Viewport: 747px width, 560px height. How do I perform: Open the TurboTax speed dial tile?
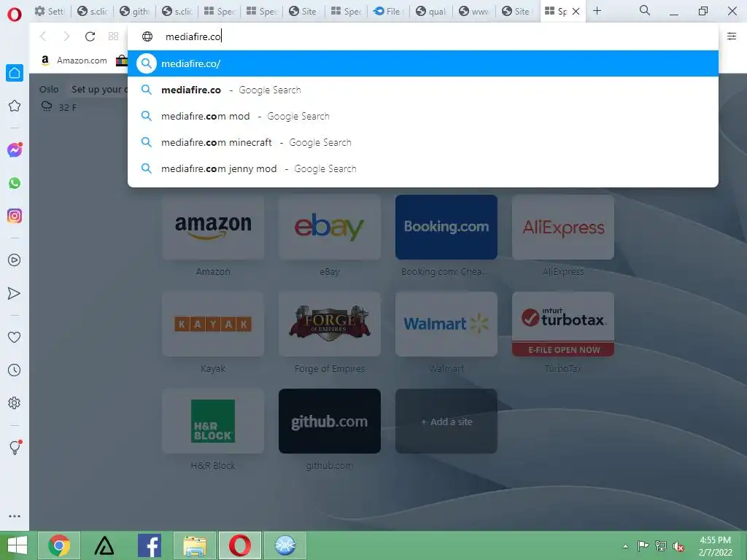point(563,324)
